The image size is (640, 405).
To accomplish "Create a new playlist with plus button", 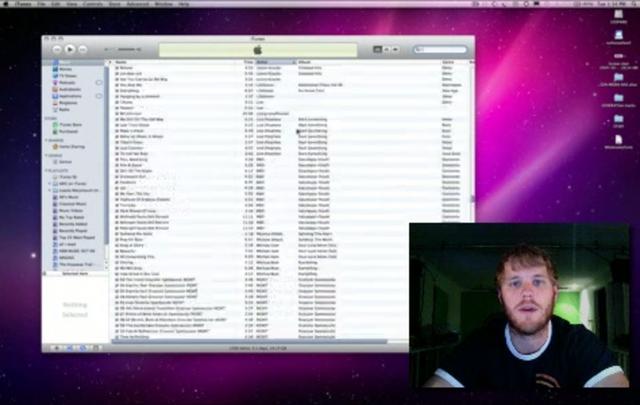I will pyautogui.click(x=57, y=348).
